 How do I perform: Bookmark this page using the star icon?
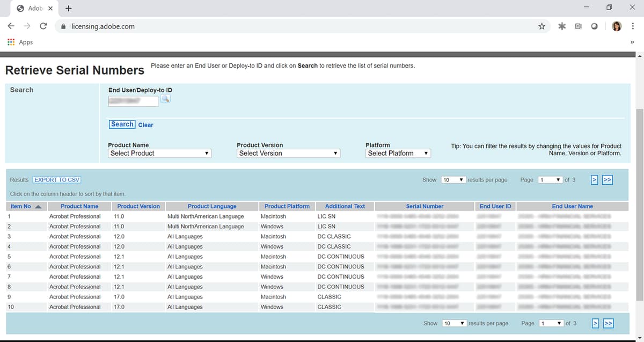point(541,26)
